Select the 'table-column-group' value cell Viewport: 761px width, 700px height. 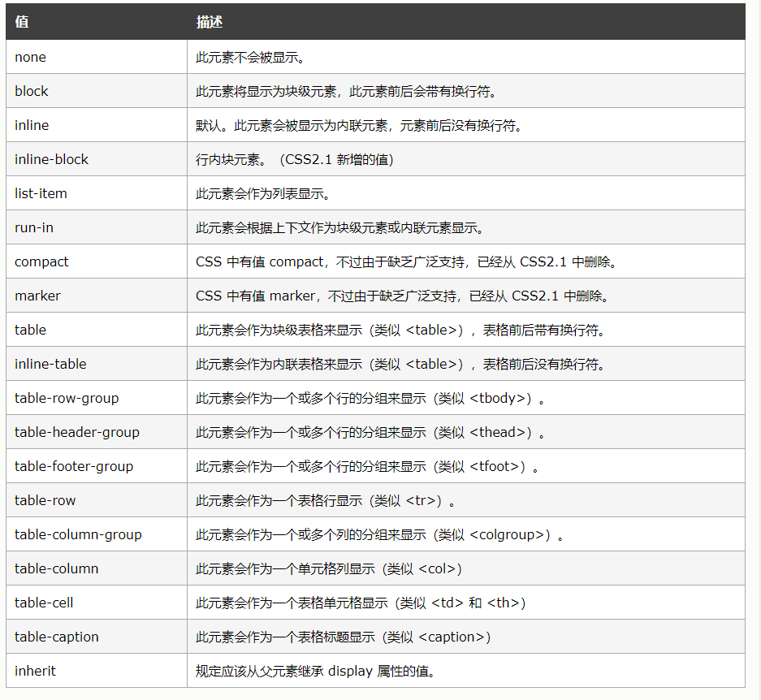coord(97,534)
